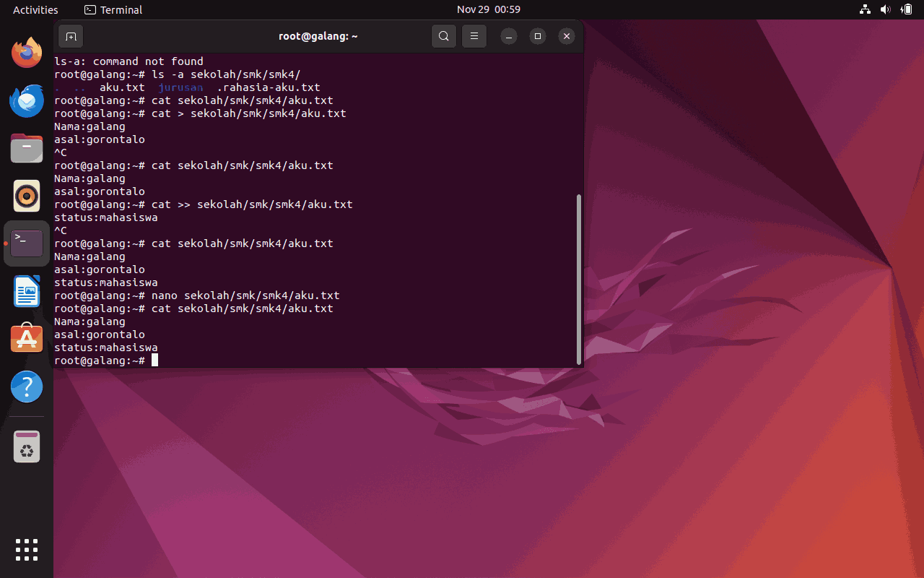Click the terminal vertical scrollbar
The width and height of the screenshot is (924, 578).
pyautogui.click(x=579, y=279)
